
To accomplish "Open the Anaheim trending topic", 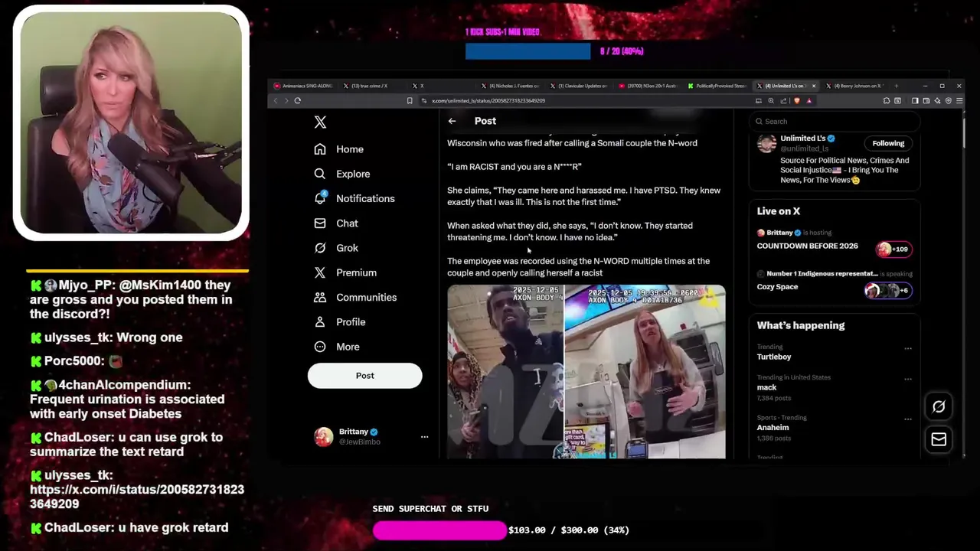I will coord(773,427).
